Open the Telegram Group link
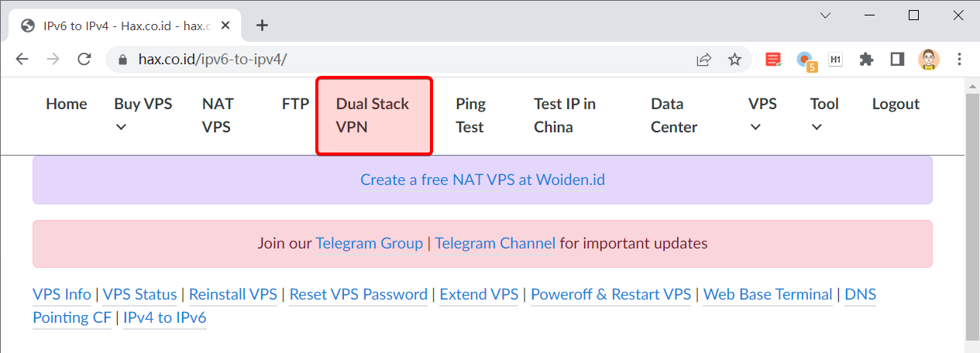 [x=369, y=244]
